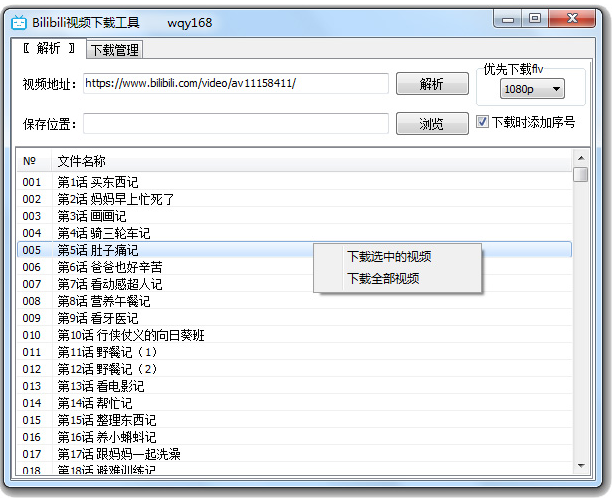This screenshot has width=613, height=499.
Task: Close the Bilibili download tool window
Action: (572, 18)
